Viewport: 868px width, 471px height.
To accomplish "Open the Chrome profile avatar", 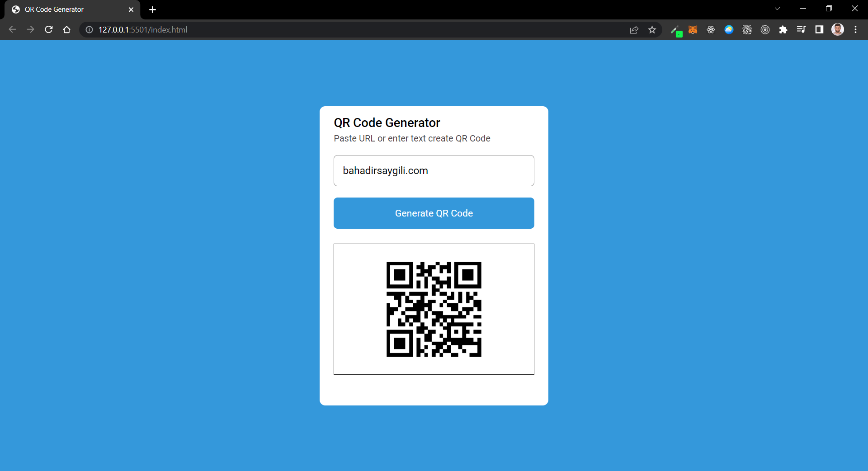I will 838,29.
